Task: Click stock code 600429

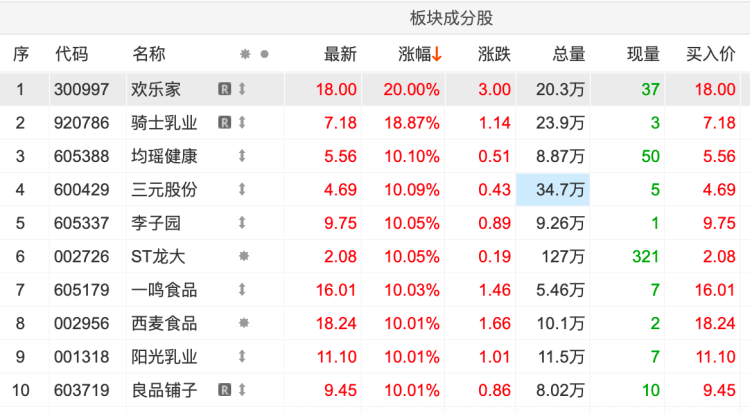Action: click(x=81, y=190)
